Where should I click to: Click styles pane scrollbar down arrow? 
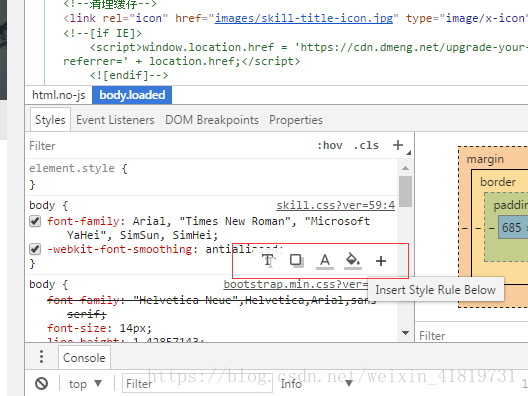pyautogui.click(x=405, y=333)
